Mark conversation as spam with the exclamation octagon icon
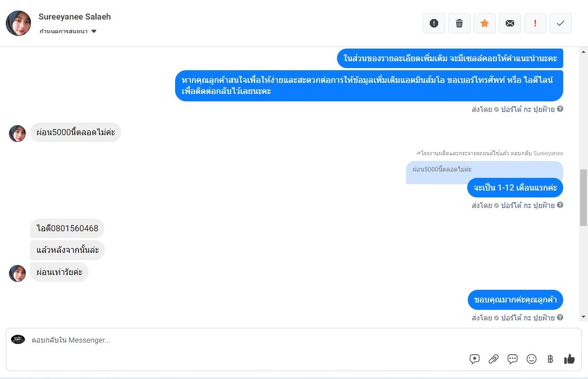 pyautogui.click(x=434, y=23)
